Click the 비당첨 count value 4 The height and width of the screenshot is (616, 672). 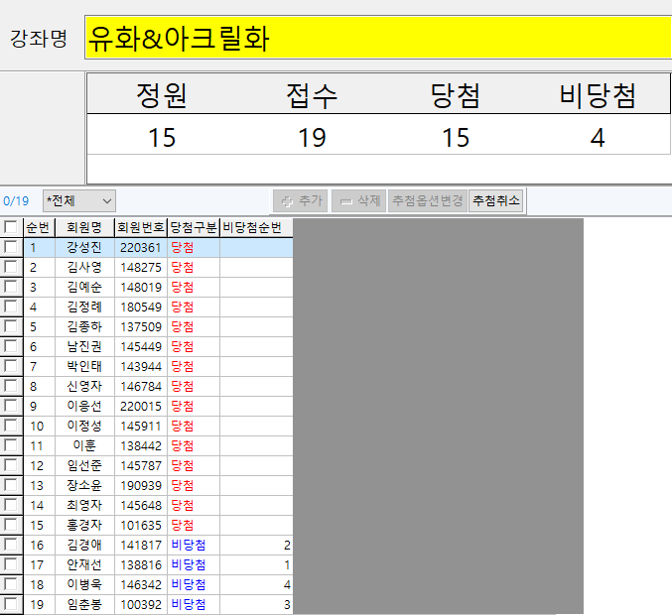click(x=598, y=138)
